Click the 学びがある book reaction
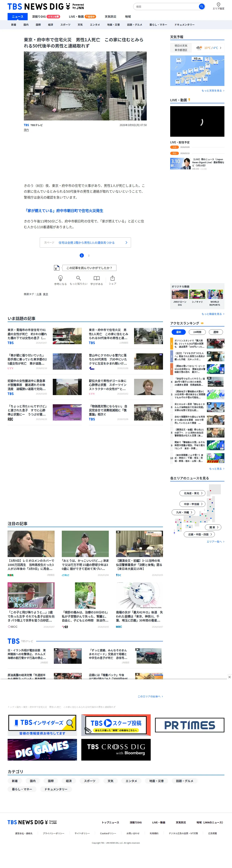 tap(96, 280)
